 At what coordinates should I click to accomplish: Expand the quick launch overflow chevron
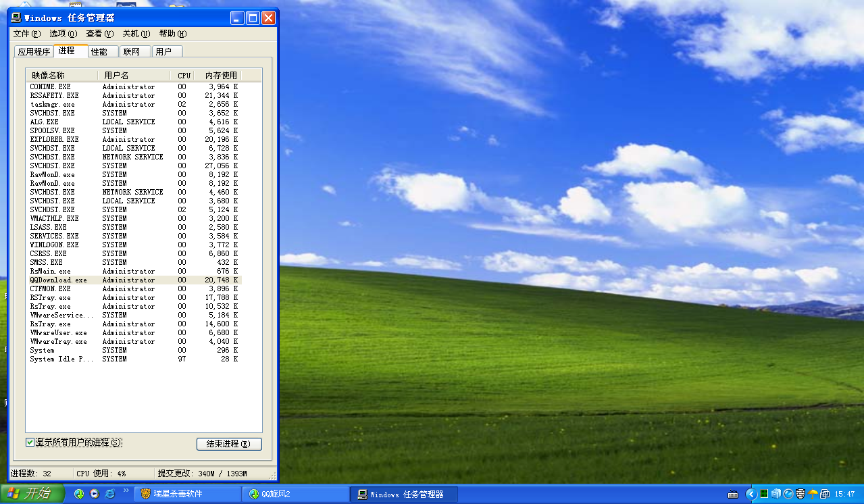pyautogui.click(x=126, y=490)
